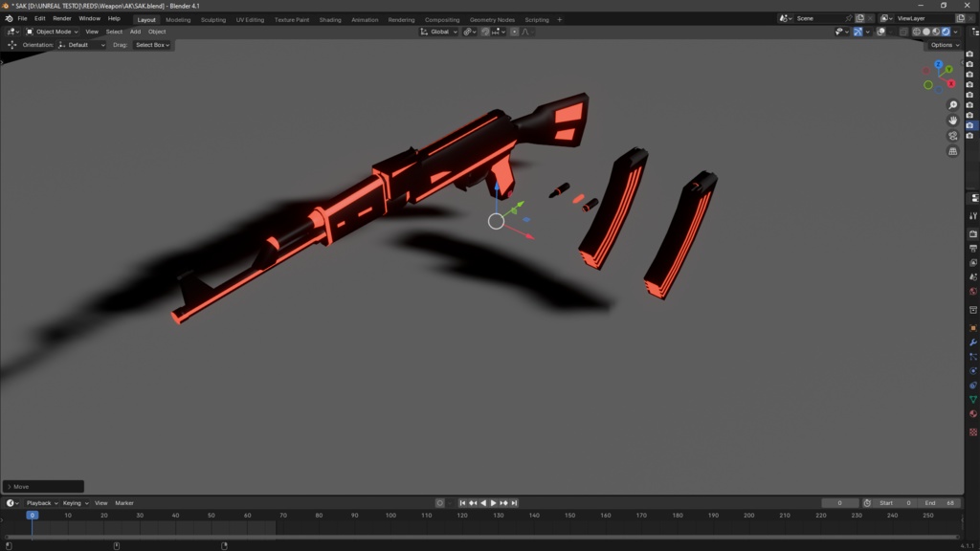Open the Blender logo menu
The width and height of the screenshot is (980, 551).
(x=9, y=19)
